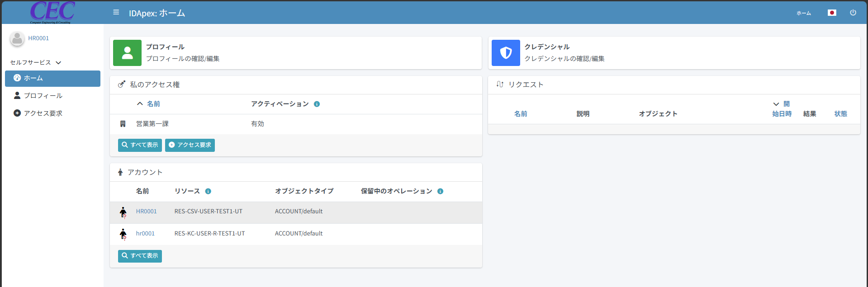868x287 pixels.
Task: Click the account icon in the HR0001 row
Action: coord(123,212)
